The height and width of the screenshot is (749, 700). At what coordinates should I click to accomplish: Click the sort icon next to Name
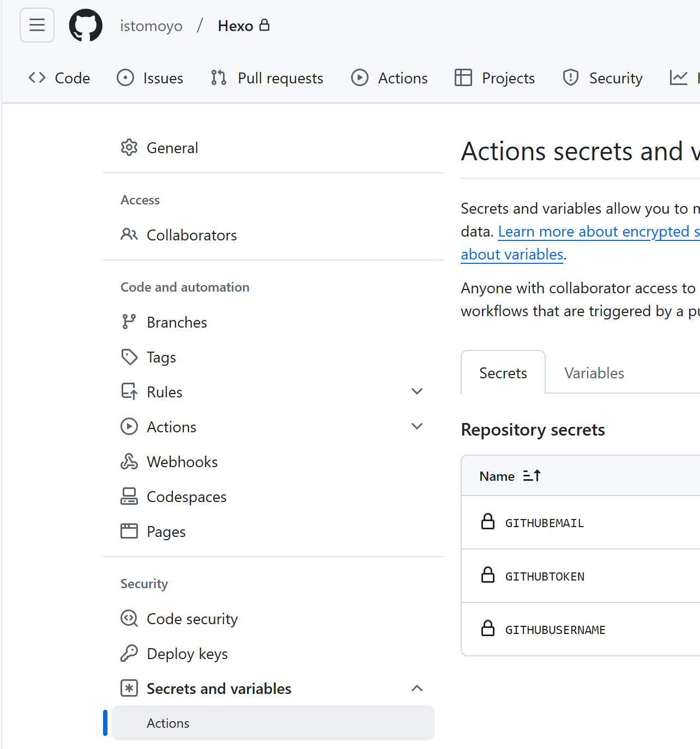click(532, 476)
